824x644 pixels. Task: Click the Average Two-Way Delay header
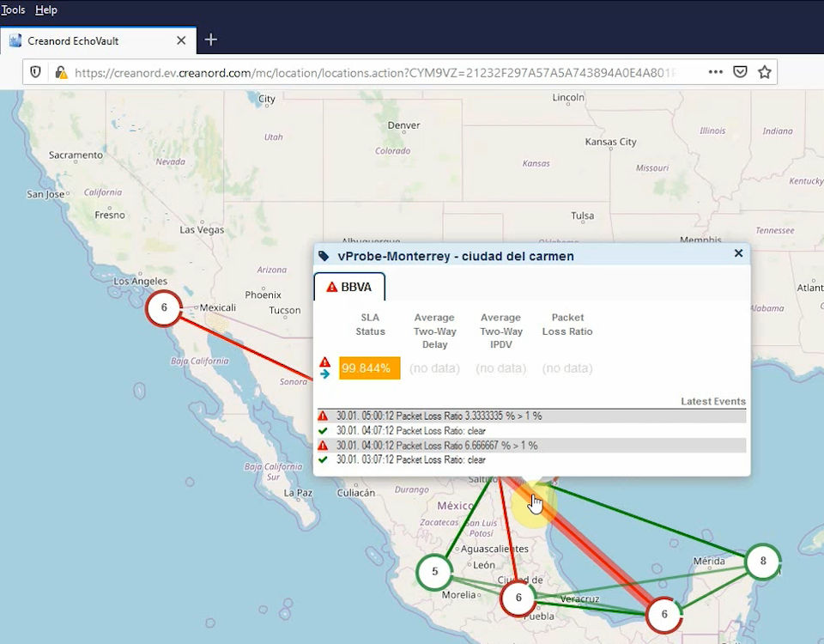(x=434, y=331)
